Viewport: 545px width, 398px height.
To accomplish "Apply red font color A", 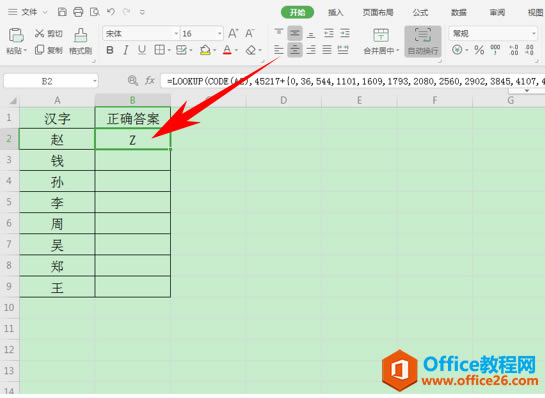I will tap(227, 50).
